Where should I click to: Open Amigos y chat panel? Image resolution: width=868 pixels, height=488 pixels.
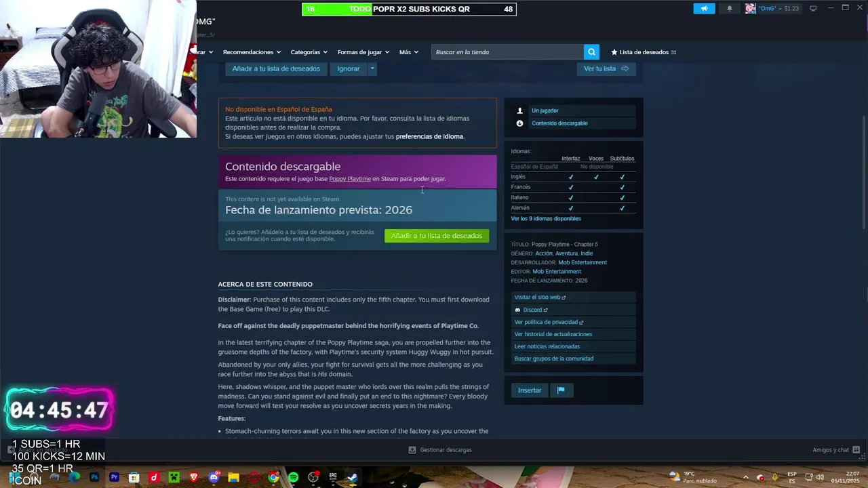click(x=831, y=450)
